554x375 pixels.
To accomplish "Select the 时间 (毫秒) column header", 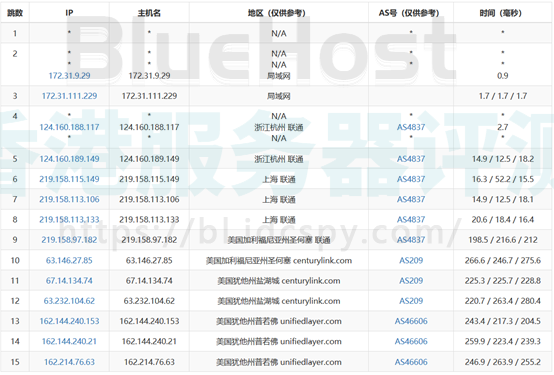I will (x=503, y=13).
